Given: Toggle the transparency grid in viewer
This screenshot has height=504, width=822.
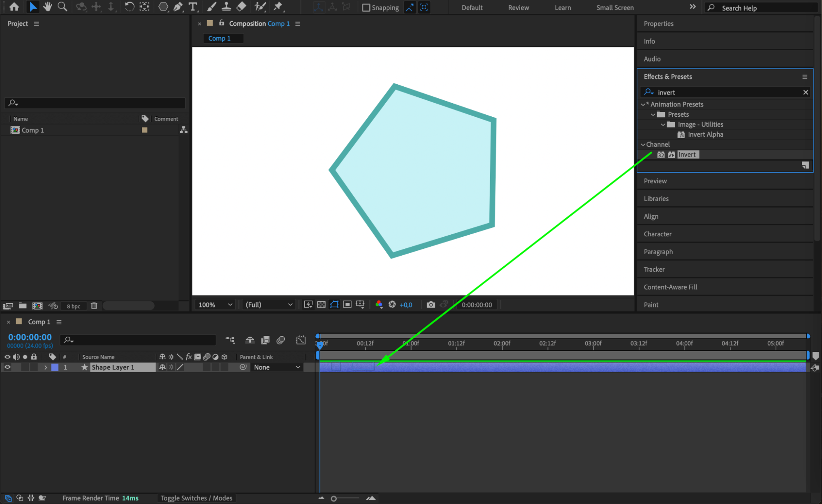Looking at the screenshot, I should [x=321, y=305].
